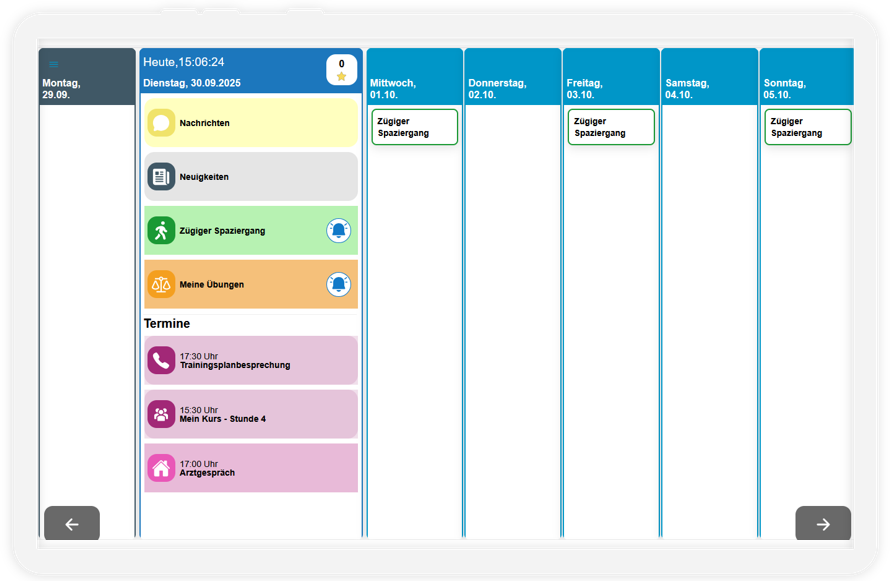
Task: Click the pink house icon for Arztgespräch
Action: coord(161,468)
